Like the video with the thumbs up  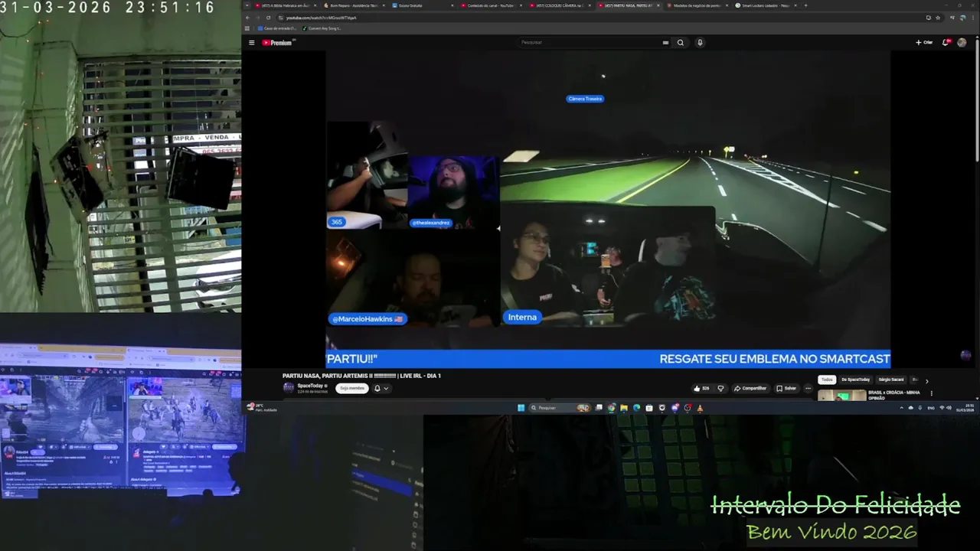[701, 388]
